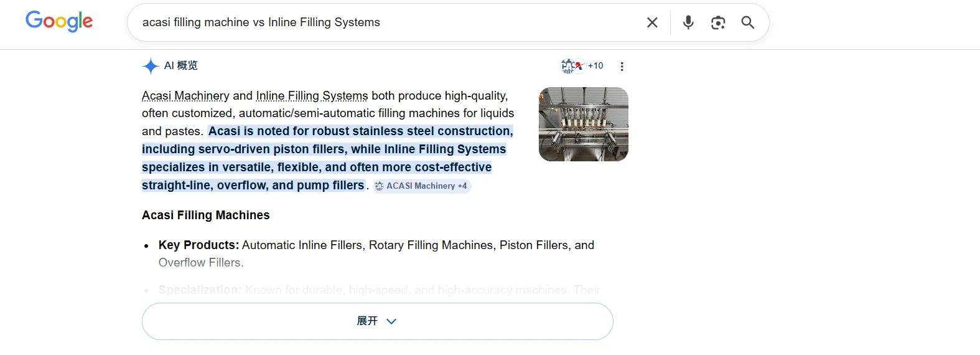Click the faded Specialization bullet line

click(379, 290)
